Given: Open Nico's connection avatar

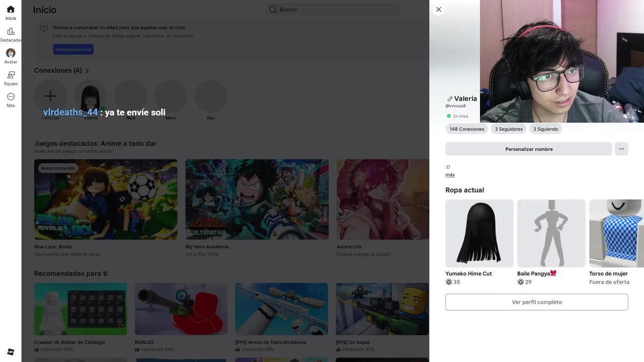Looking at the screenshot, I should click(131, 96).
